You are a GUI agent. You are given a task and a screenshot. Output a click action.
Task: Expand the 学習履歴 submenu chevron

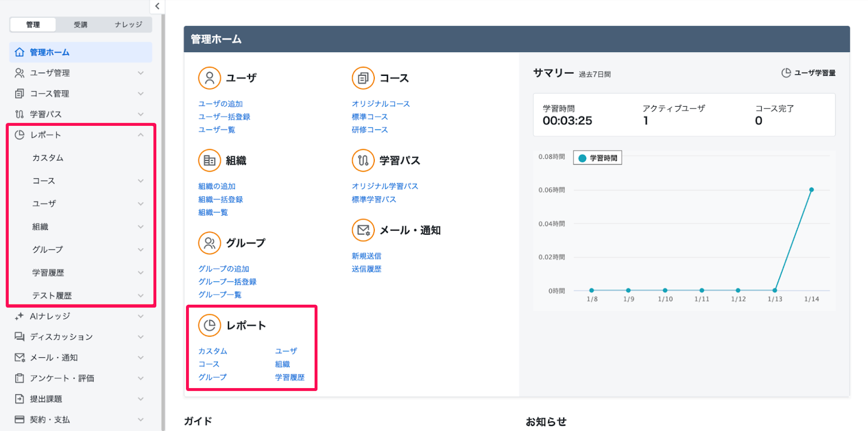[x=141, y=272]
